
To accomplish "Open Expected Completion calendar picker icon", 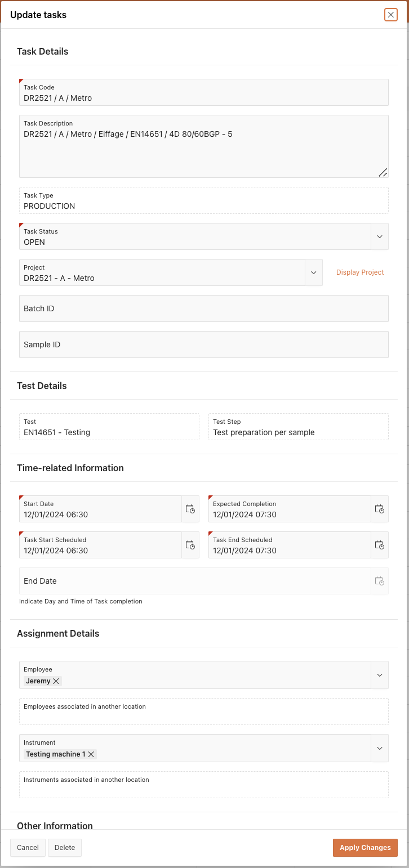I will 380,509.
